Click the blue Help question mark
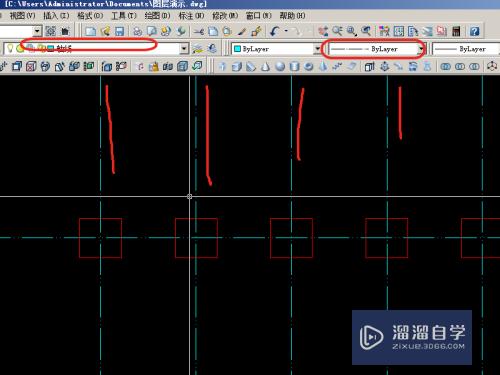The image size is (500, 375). (474, 31)
